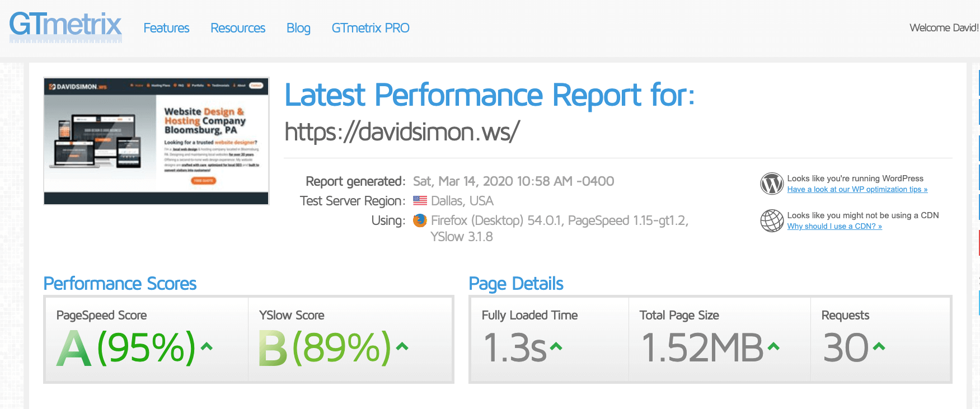Click the Requests count up arrow
980x409 pixels.
tap(879, 347)
